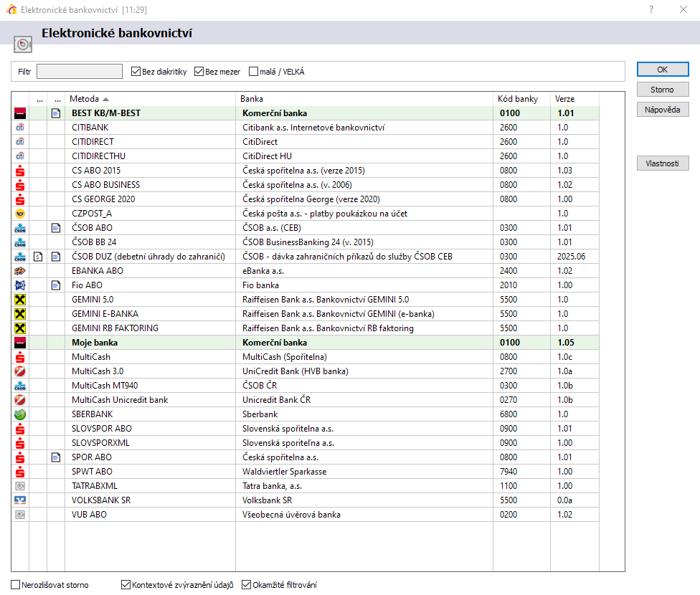Viewport: 700px width, 595px height.
Task: Confirm with the OK button
Action: (663, 70)
